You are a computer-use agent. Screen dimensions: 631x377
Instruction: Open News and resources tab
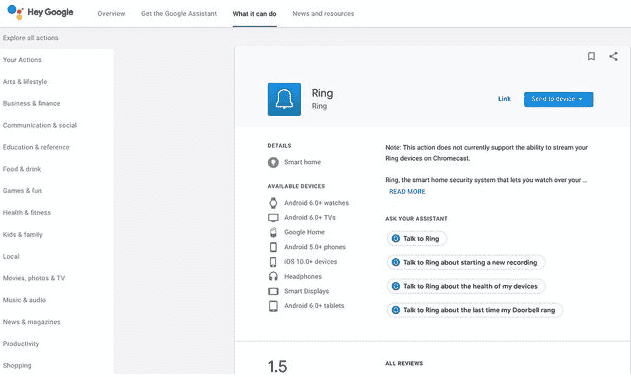(323, 14)
